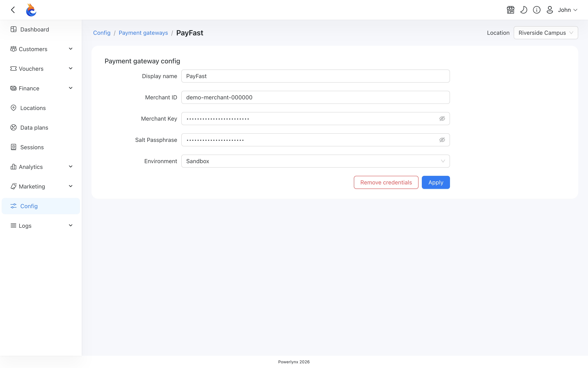Open the Analytics menu label
This screenshot has height=368, width=588.
click(x=31, y=167)
